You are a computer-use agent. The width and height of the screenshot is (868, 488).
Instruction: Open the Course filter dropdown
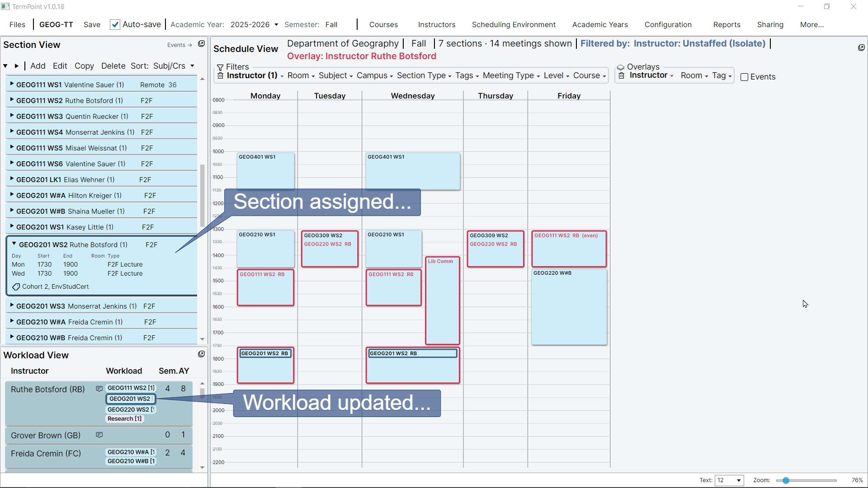point(590,76)
